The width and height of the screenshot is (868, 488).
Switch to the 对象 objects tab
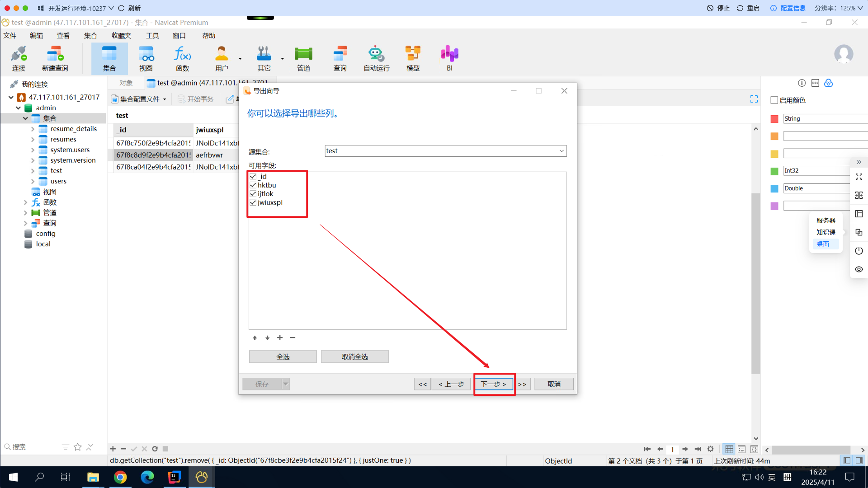tap(126, 83)
